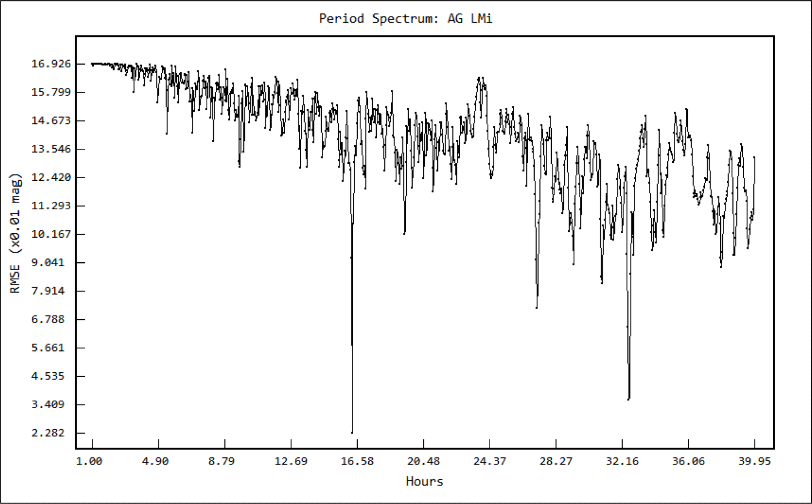The image size is (812, 504).
Task: Click the x-axis label 20.48
Action: tap(424, 461)
